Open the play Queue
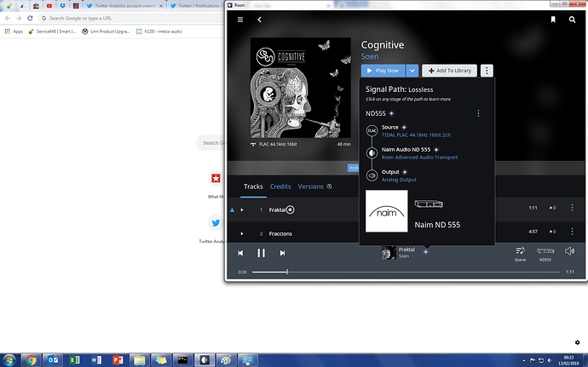Image resolution: width=588 pixels, height=367 pixels. tap(520, 254)
